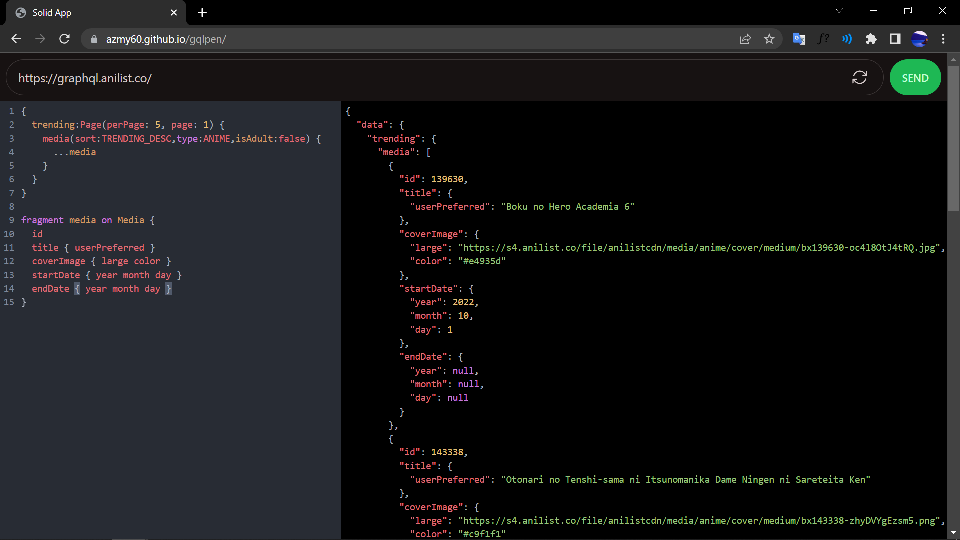Click the 'media(sort:TRENDING_DESC' line
The image size is (960, 540).
coord(181,139)
